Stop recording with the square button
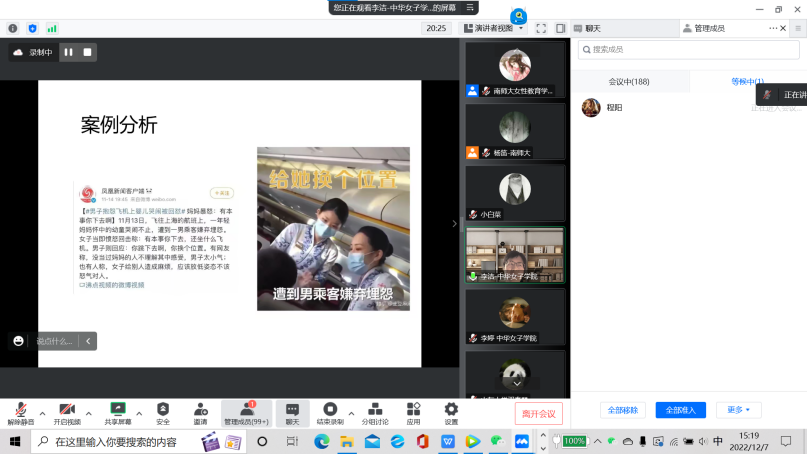Image resolution: width=807 pixels, height=454 pixels. (x=87, y=52)
